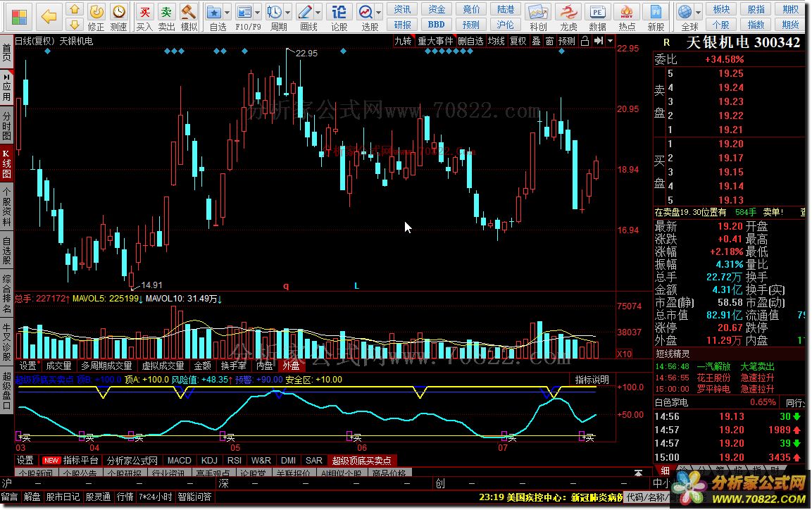Go back using the yellow left arrow
The width and height of the screenshot is (812, 510).
click(x=49, y=17)
